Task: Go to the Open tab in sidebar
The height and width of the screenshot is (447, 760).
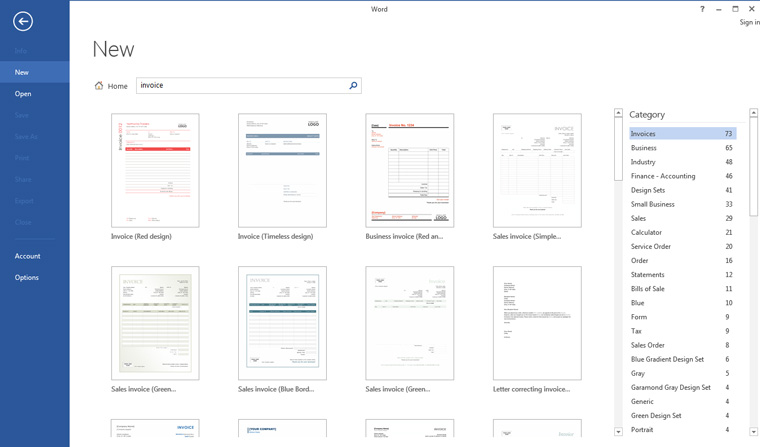Action: (x=23, y=94)
